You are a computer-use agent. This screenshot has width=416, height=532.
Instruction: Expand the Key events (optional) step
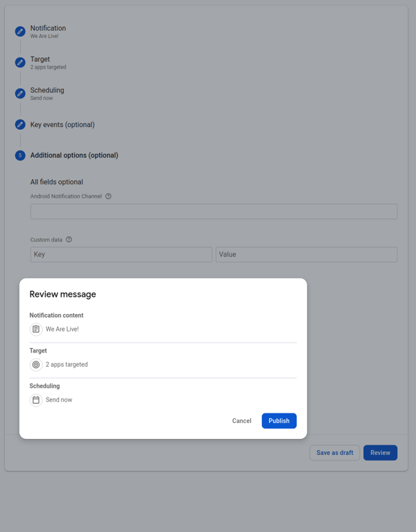(x=62, y=125)
